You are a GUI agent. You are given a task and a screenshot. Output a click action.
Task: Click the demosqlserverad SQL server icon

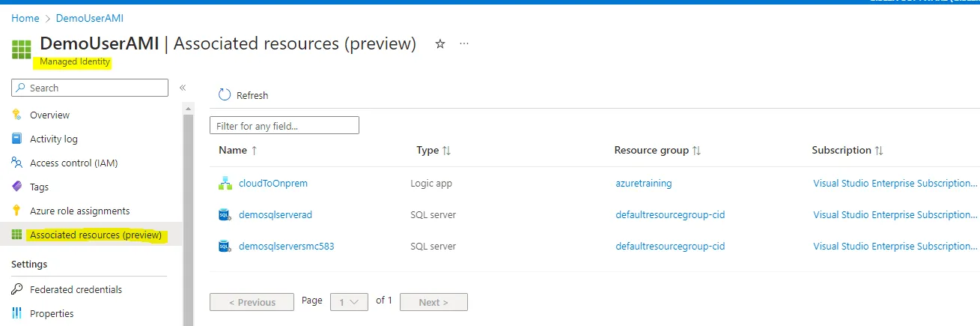pyautogui.click(x=225, y=214)
